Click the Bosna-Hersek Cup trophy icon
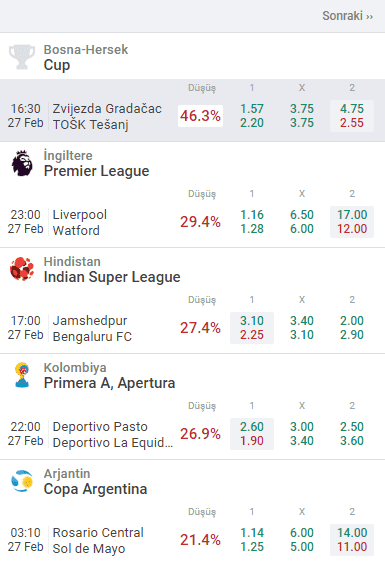 (22, 57)
